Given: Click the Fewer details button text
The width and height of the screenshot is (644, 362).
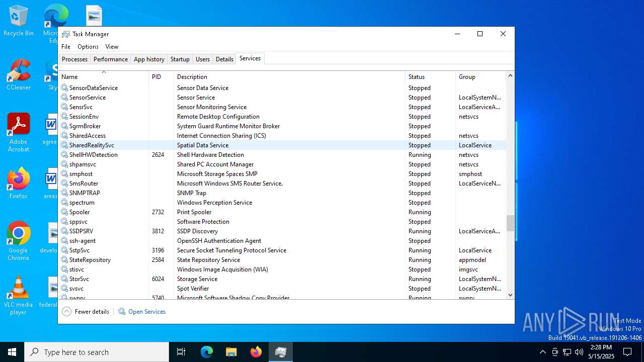Looking at the screenshot, I should pyautogui.click(x=92, y=312).
